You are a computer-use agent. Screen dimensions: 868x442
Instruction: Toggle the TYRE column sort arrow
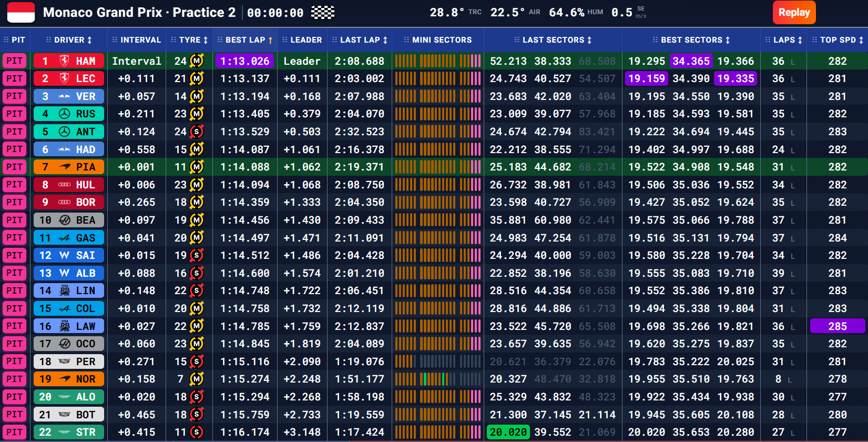(206, 40)
